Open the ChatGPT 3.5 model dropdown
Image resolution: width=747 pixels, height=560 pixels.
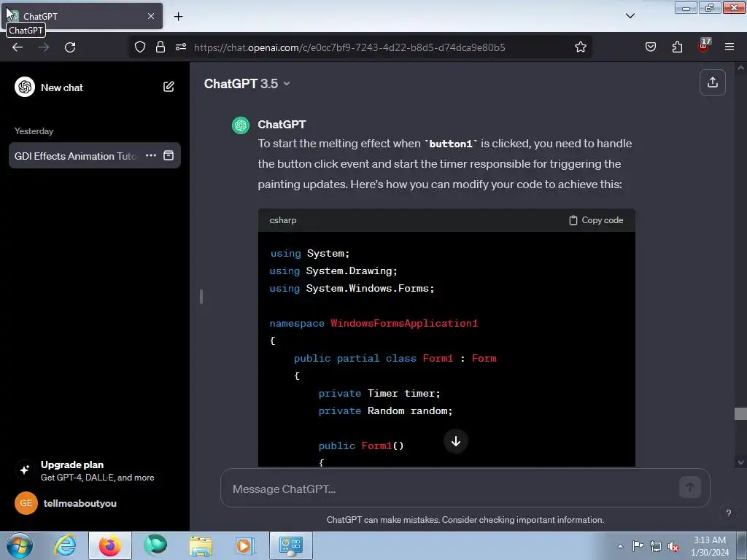click(247, 84)
